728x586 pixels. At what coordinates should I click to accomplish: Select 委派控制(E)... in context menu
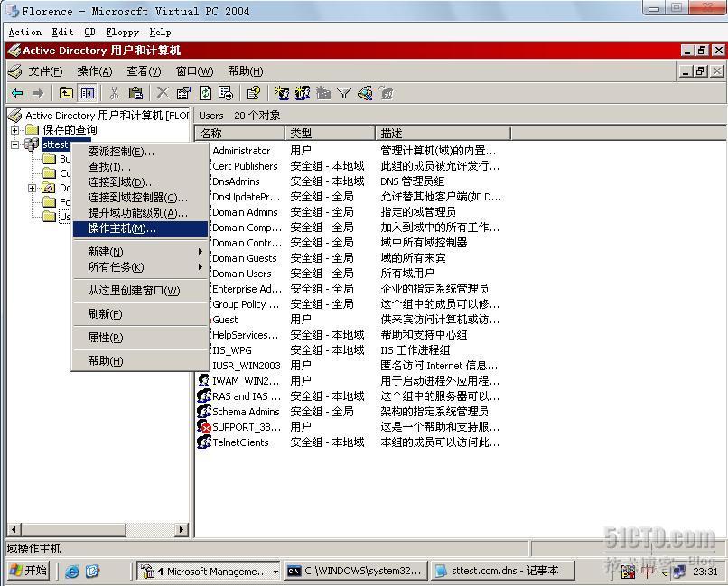click(x=140, y=152)
